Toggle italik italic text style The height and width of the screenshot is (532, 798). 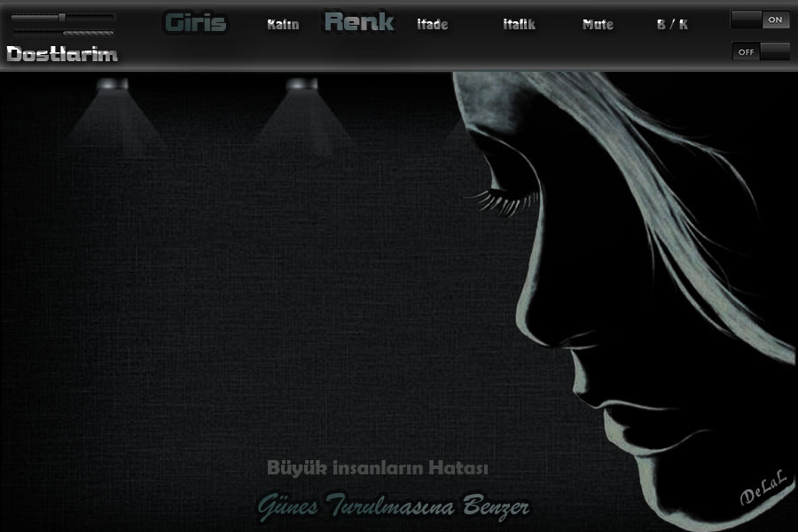519,25
